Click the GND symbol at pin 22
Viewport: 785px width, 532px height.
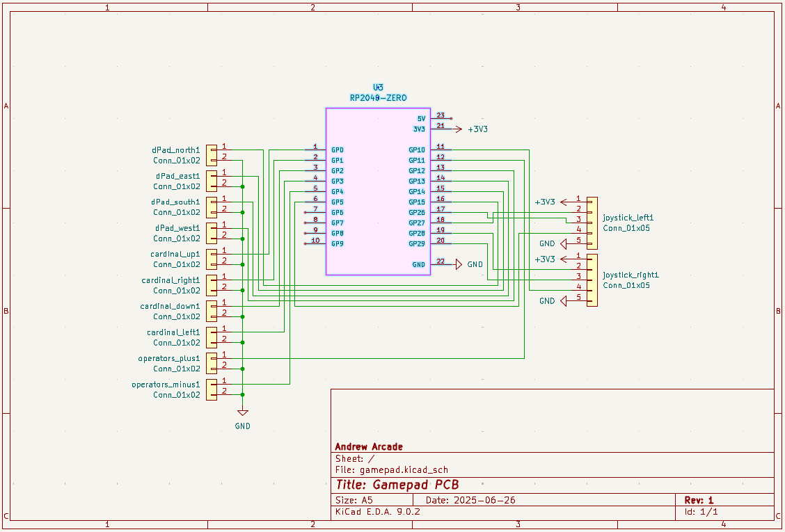coord(459,264)
